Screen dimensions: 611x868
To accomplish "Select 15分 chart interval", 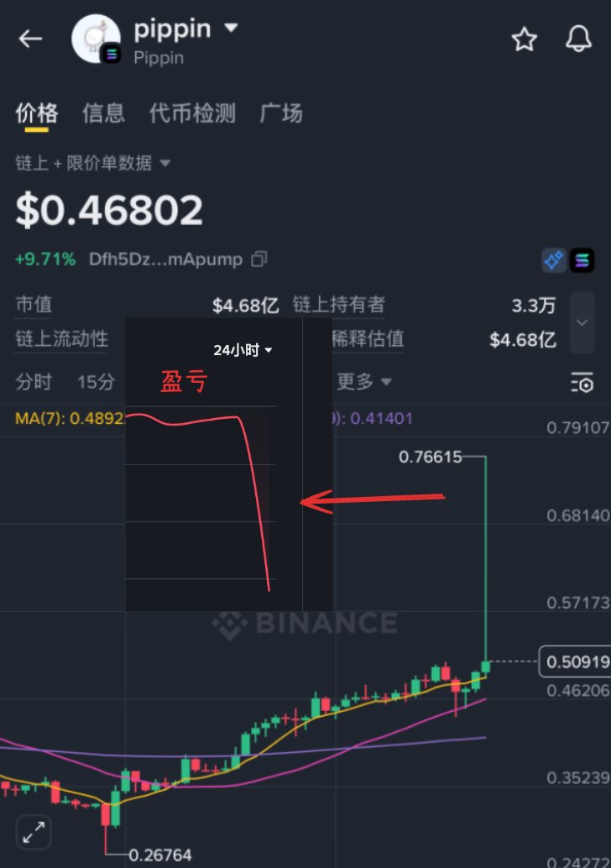I will pyautogui.click(x=96, y=381).
